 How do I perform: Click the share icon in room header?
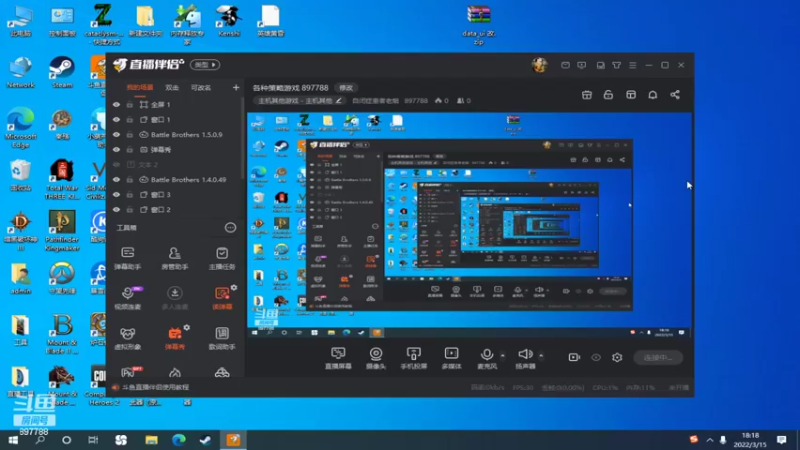(x=675, y=95)
